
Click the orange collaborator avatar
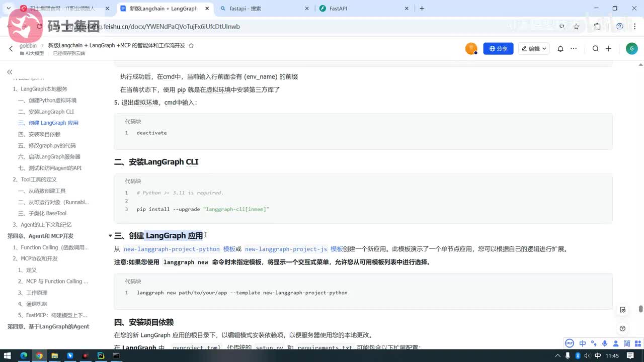[471, 49]
